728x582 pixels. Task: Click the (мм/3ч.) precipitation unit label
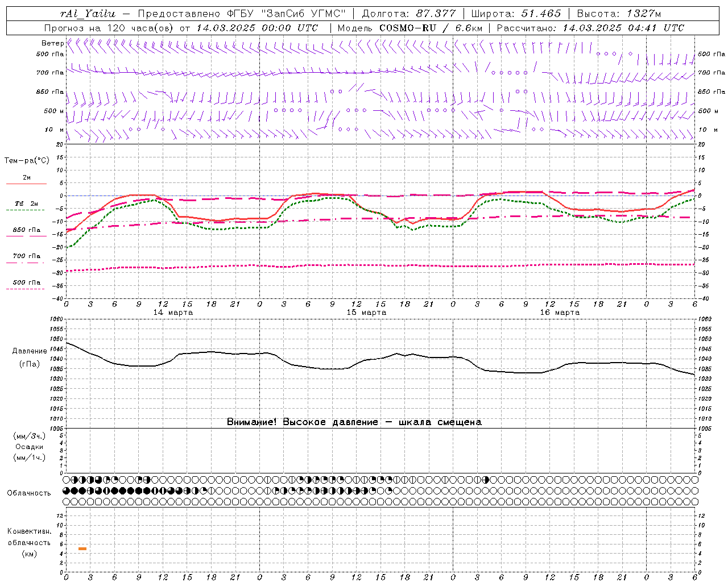click(30, 436)
